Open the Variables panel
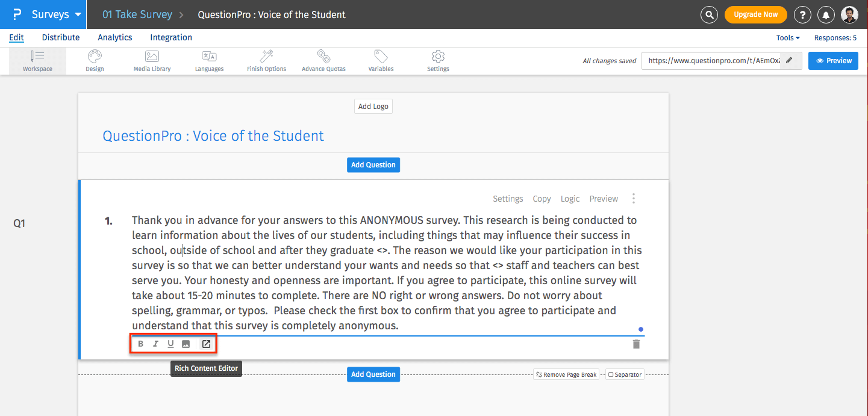 pos(380,60)
